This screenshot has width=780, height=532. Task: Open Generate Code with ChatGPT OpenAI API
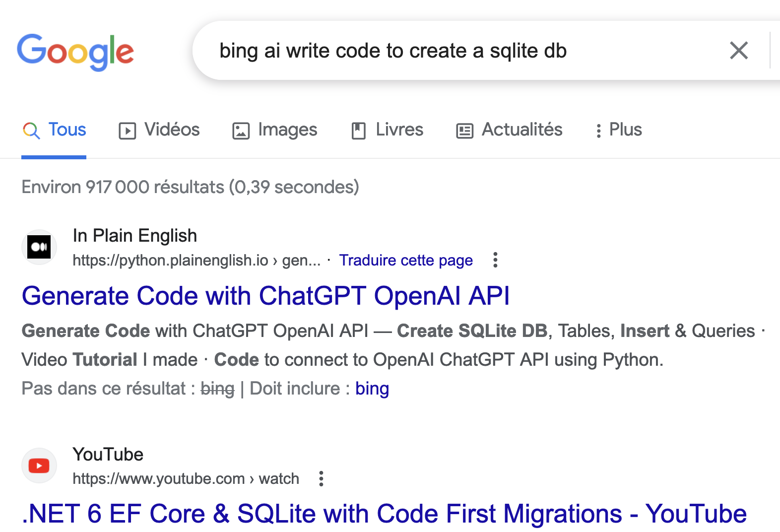click(x=266, y=296)
